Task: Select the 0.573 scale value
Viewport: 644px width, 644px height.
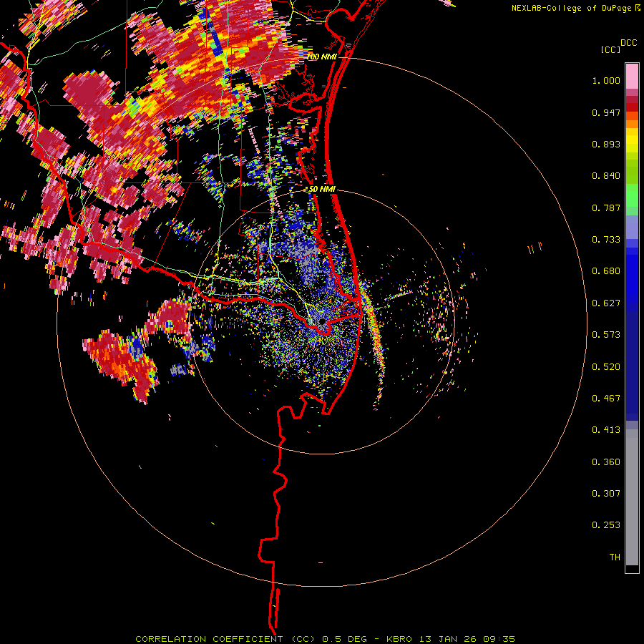Action: click(606, 335)
